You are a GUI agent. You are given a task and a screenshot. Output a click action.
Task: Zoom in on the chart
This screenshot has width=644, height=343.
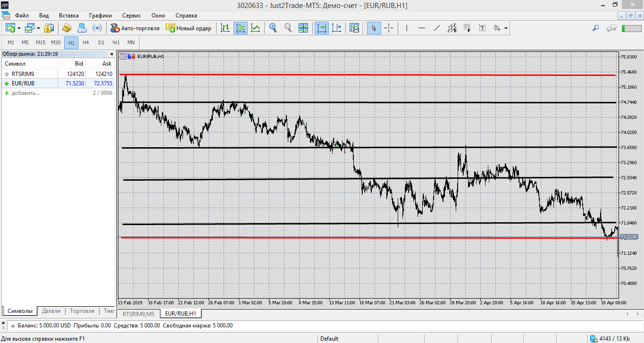click(x=273, y=28)
